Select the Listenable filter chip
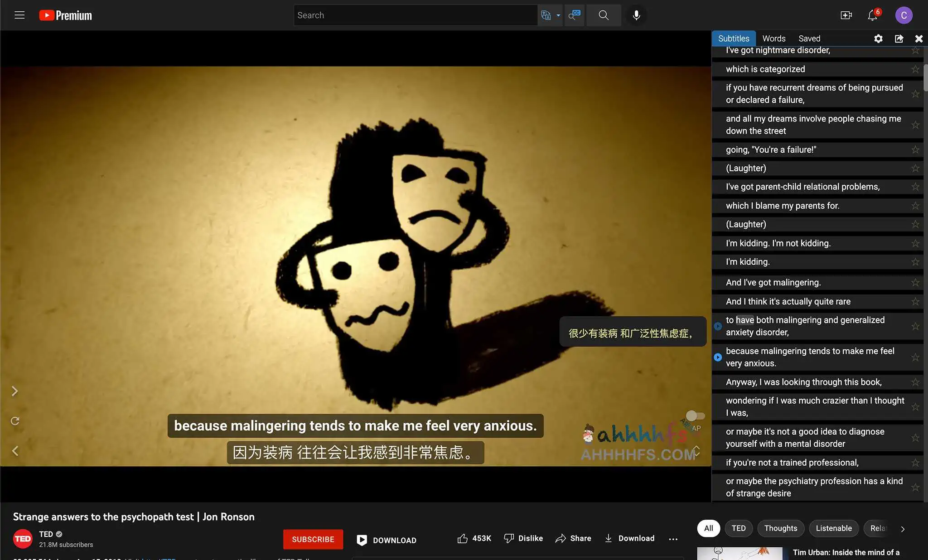The image size is (928, 560). (x=834, y=528)
